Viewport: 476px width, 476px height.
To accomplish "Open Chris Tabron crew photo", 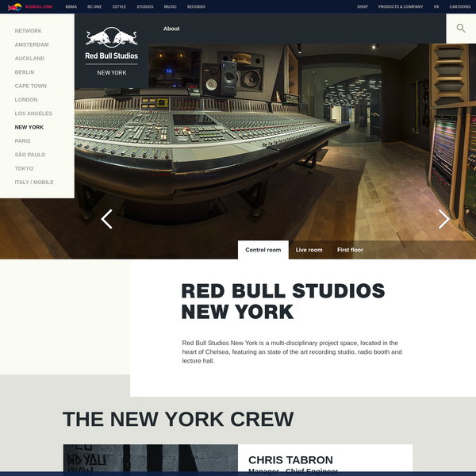I will [x=151, y=459].
